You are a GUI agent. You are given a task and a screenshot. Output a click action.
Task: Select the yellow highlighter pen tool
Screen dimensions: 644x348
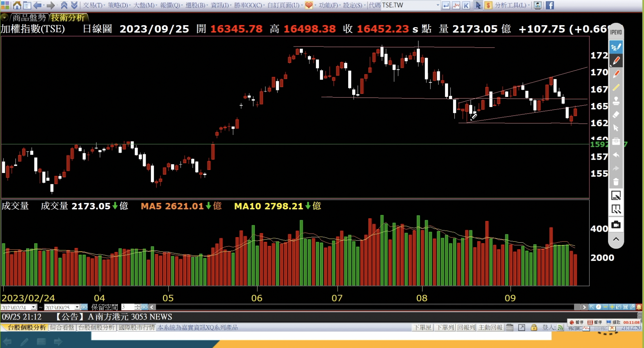tap(616, 88)
